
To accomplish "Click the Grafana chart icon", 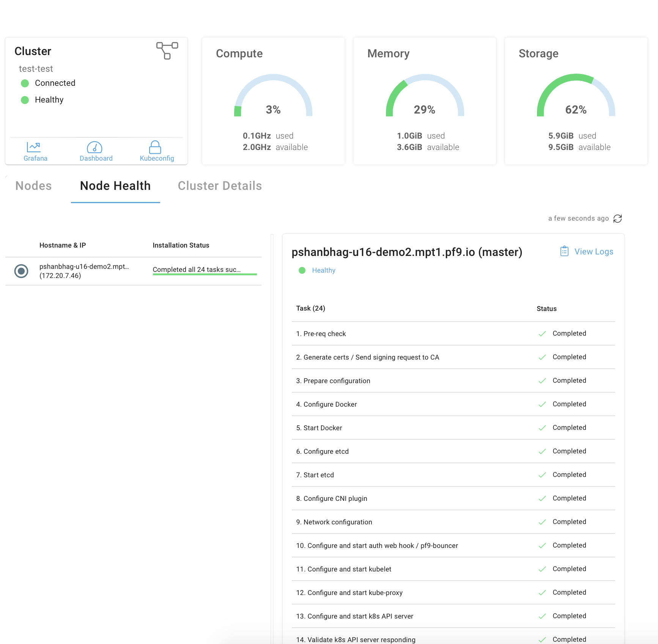I will click(34, 147).
